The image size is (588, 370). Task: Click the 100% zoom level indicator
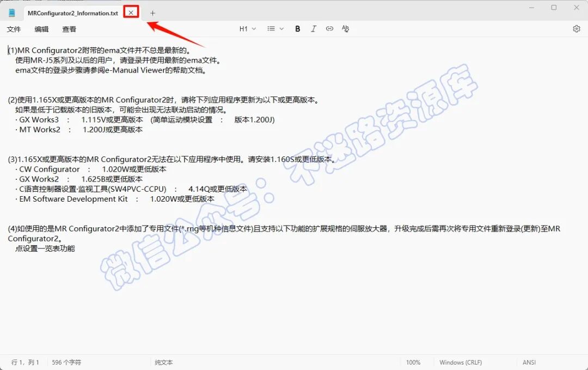click(413, 362)
